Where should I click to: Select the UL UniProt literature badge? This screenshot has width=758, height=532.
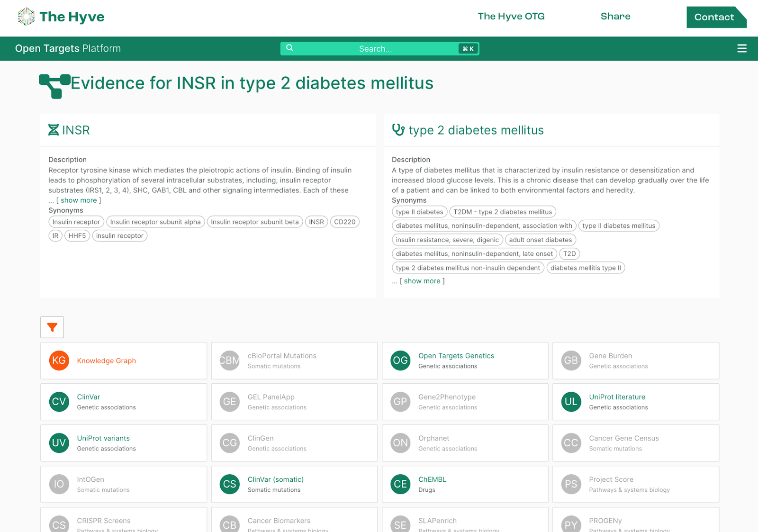click(x=571, y=402)
